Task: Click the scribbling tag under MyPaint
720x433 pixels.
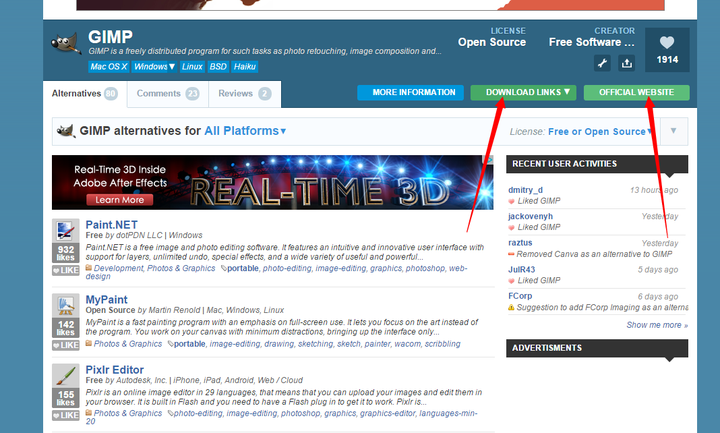Action: pyautogui.click(x=443, y=344)
